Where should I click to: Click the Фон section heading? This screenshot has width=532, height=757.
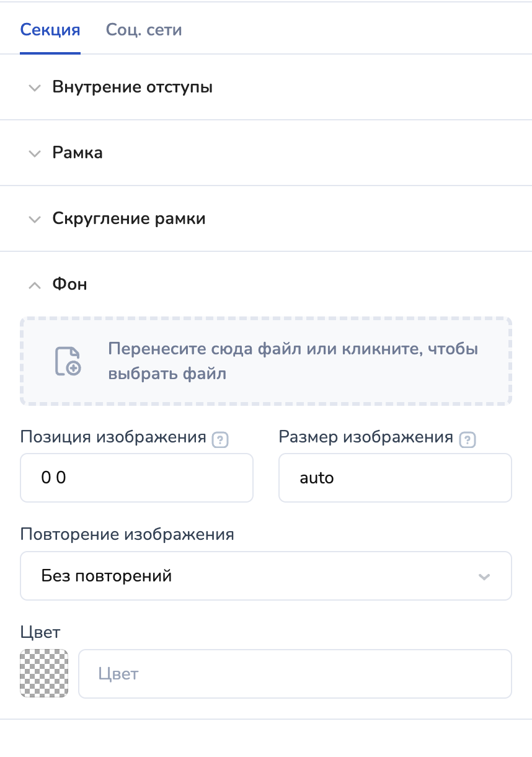70,284
